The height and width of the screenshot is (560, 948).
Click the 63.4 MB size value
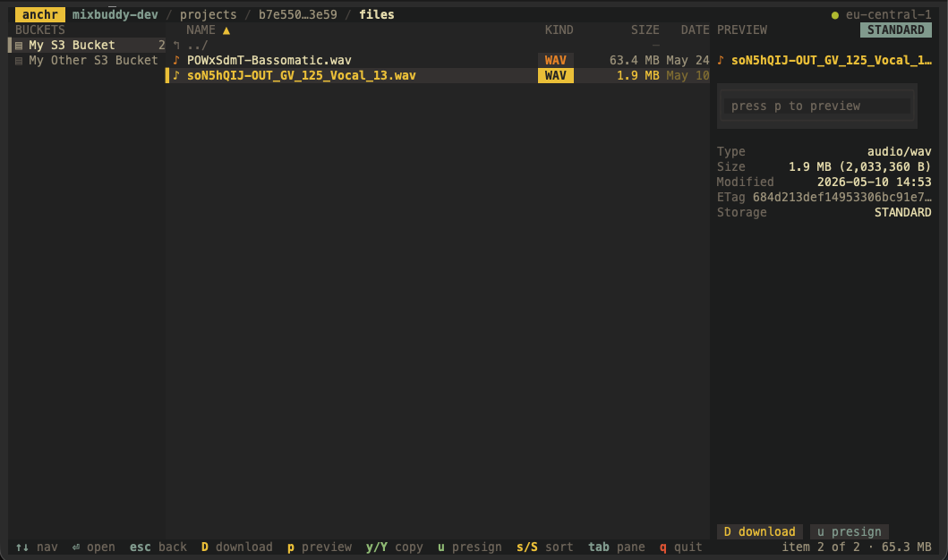pos(634,61)
